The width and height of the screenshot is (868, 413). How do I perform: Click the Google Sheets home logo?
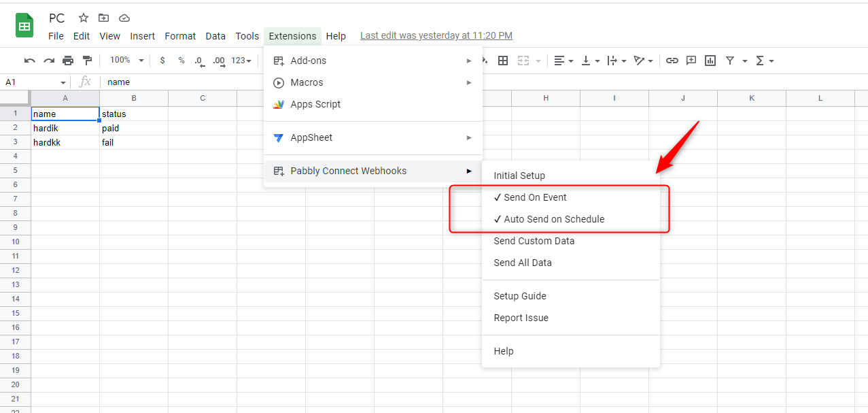(24, 27)
